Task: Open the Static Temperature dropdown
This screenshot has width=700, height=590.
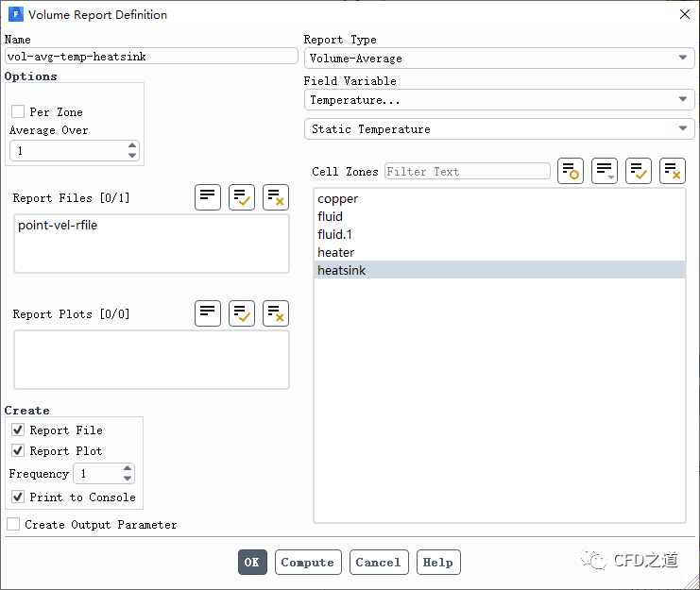Action: (x=499, y=129)
